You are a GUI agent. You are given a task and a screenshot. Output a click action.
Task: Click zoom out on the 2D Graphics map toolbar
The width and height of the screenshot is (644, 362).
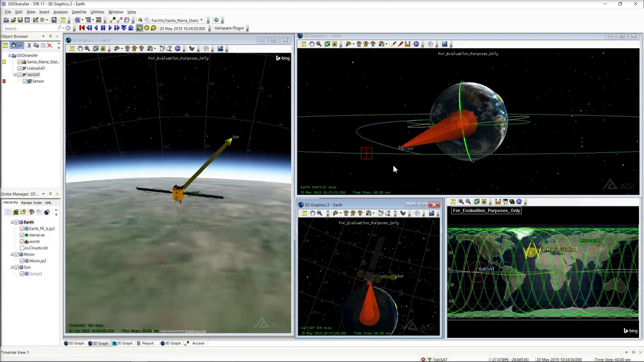click(468, 202)
